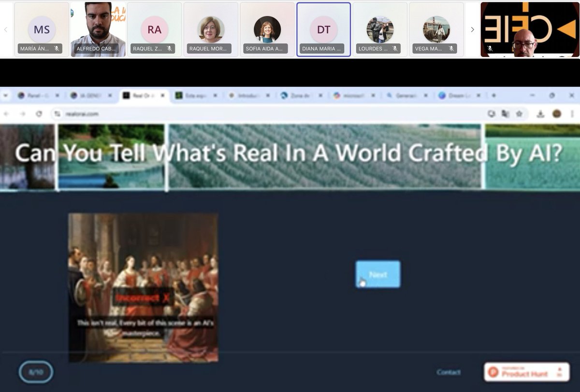Switch to the Panel browser tab
The image size is (580, 392).
pos(38,96)
